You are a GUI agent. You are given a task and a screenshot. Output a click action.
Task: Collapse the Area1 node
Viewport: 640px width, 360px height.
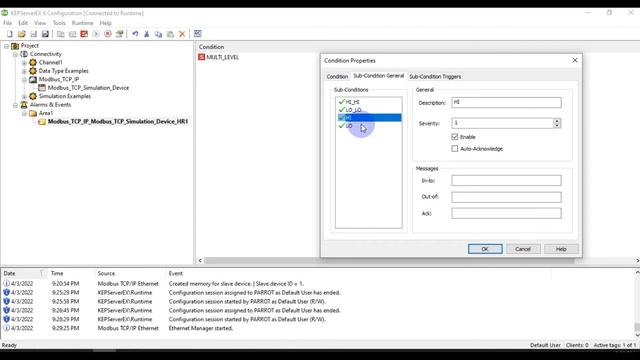pyautogui.click(x=24, y=113)
